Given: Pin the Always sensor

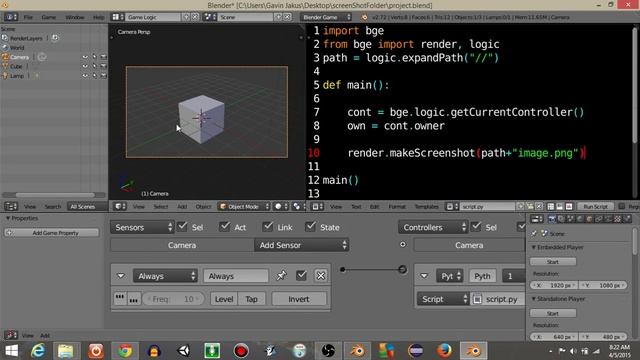Looking at the screenshot, I should 281,276.
